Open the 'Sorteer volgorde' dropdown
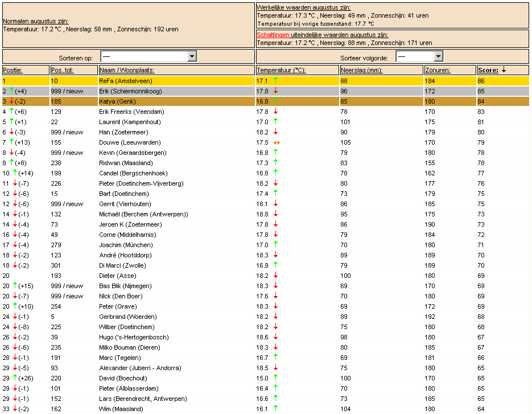The width and height of the screenshot is (532, 414). [419, 56]
